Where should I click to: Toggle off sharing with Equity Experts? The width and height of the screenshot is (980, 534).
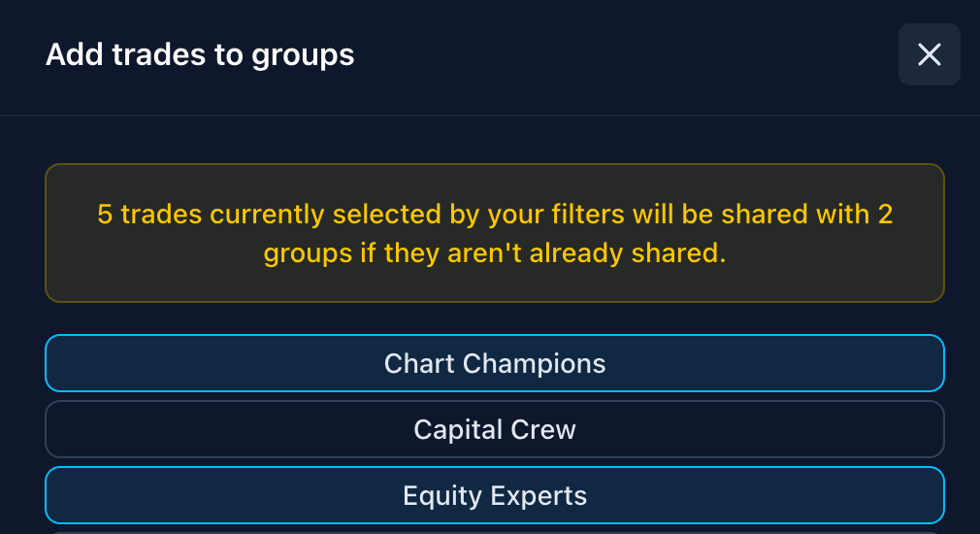click(x=495, y=495)
